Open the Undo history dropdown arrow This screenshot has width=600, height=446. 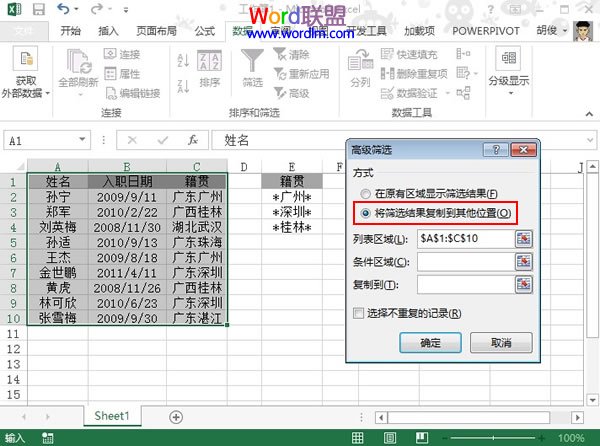[x=76, y=8]
